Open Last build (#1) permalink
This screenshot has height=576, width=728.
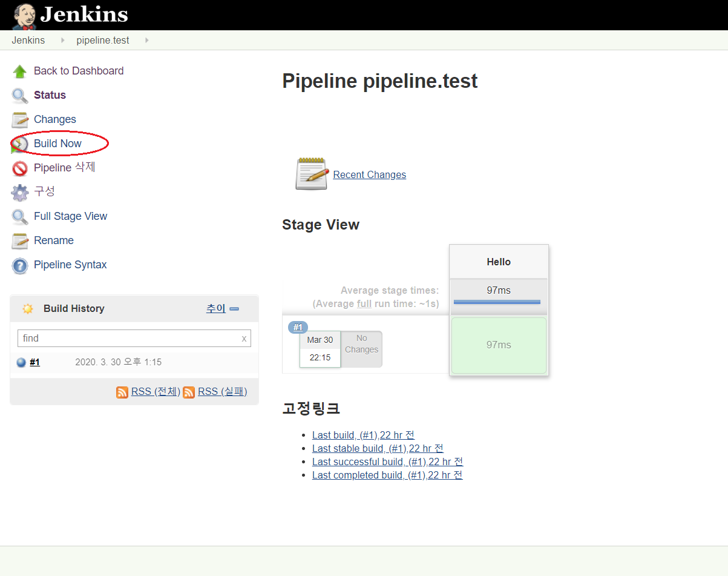pos(363,435)
